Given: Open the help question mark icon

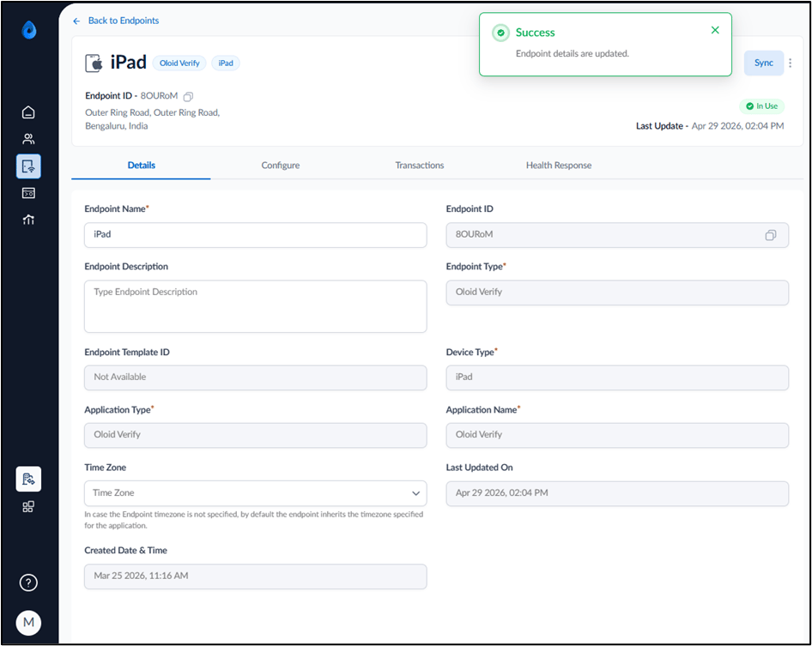Looking at the screenshot, I should click(x=28, y=583).
